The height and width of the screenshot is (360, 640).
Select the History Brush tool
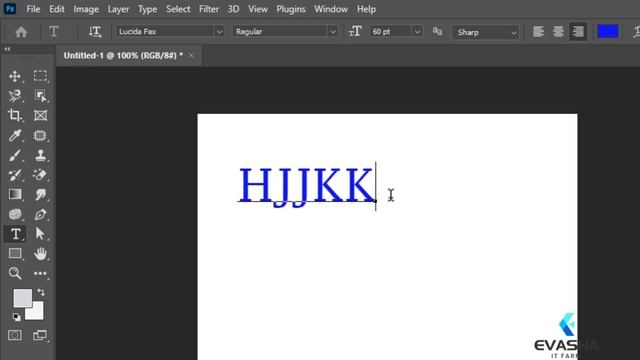click(x=15, y=175)
